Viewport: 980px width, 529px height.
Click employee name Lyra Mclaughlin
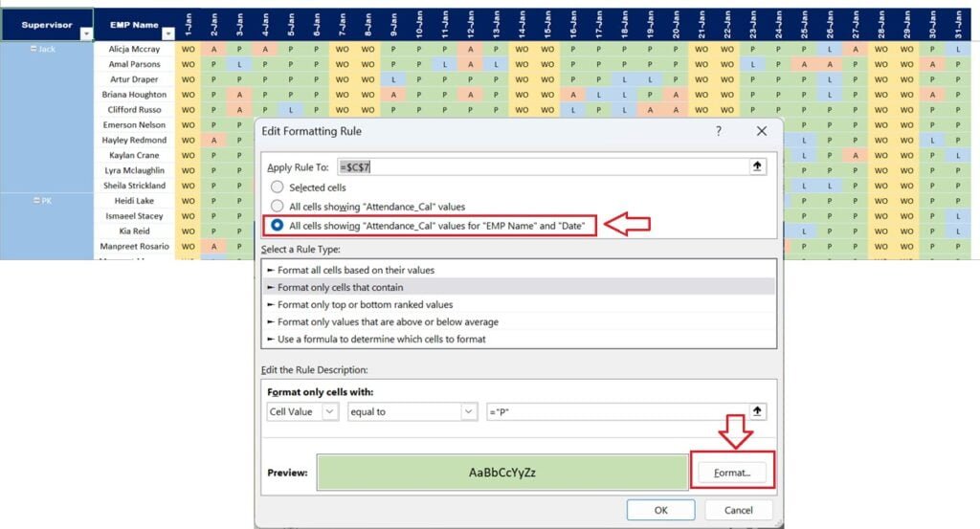coord(134,170)
